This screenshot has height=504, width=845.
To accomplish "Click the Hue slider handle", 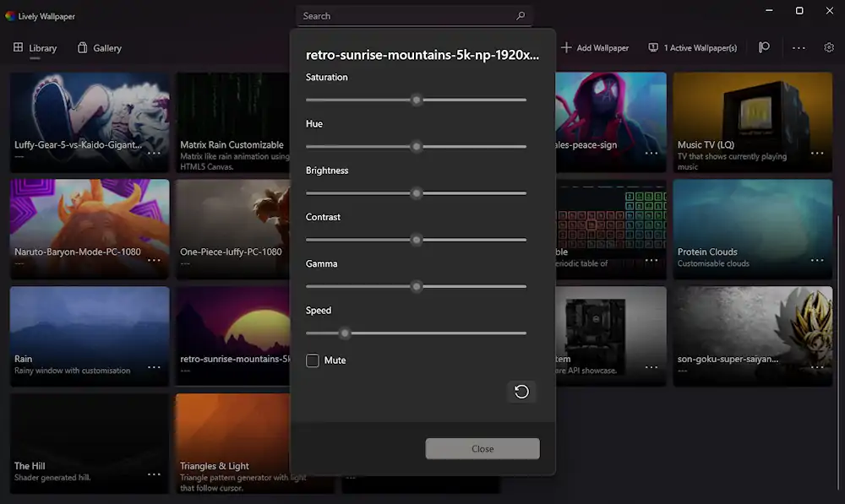I will (x=416, y=146).
